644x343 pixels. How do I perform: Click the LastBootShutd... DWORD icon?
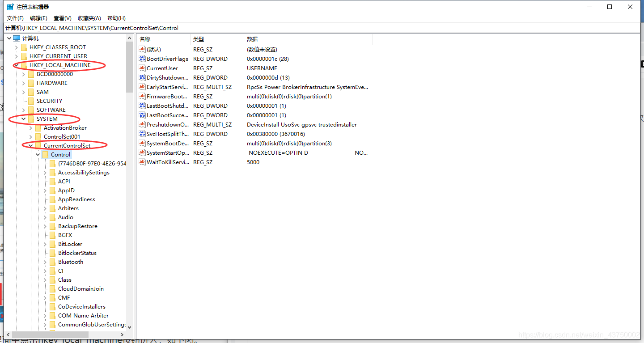[x=142, y=106]
